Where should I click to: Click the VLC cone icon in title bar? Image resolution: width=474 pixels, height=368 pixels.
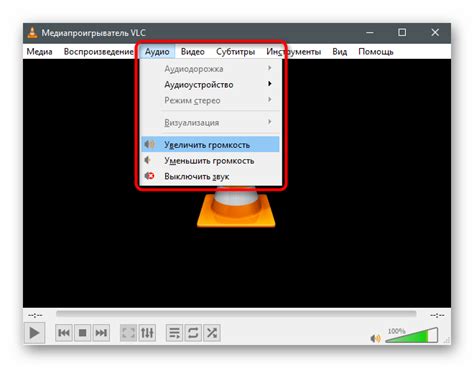[32, 32]
